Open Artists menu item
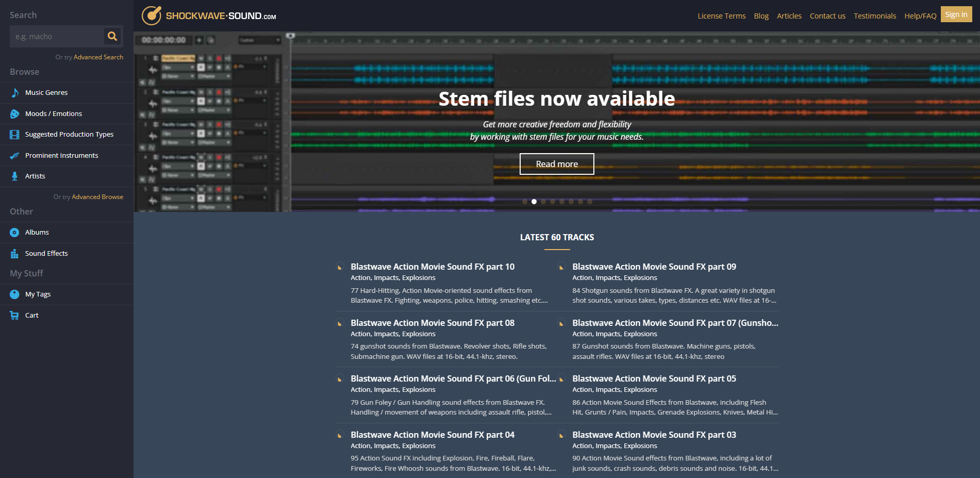The image size is (980, 478). point(67,176)
